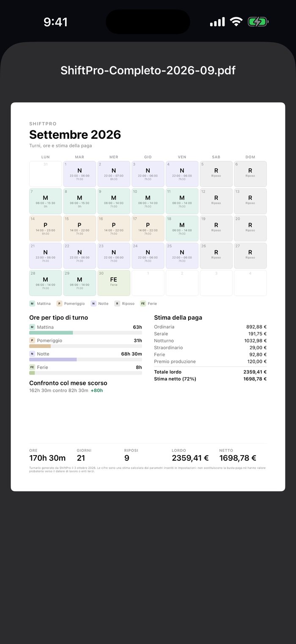The width and height of the screenshot is (296, 644).
Task: Select day 10 morning shift cell
Action: (x=148, y=201)
